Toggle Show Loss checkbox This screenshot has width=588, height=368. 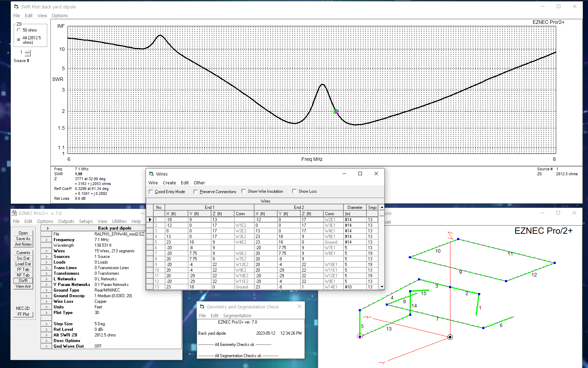coord(294,191)
